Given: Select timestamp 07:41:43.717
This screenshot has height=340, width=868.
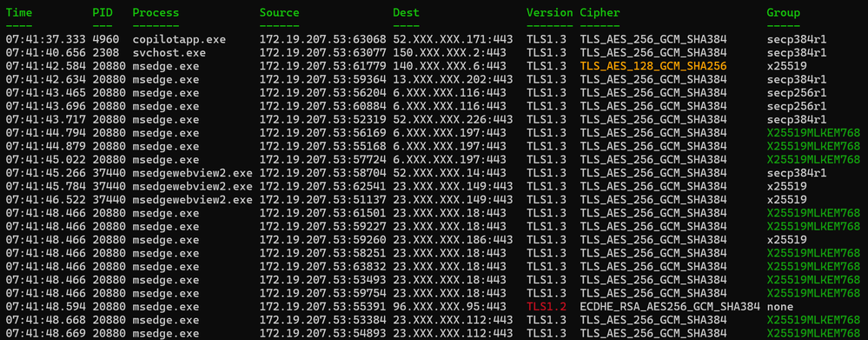Looking at the screenshot, I should point(46,119).
